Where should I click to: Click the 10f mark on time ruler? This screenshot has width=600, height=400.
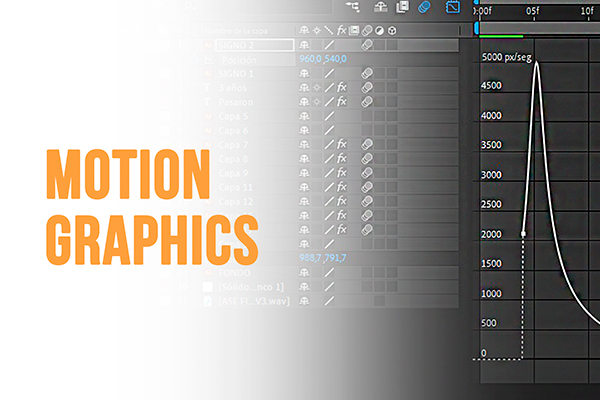point(587,11)
